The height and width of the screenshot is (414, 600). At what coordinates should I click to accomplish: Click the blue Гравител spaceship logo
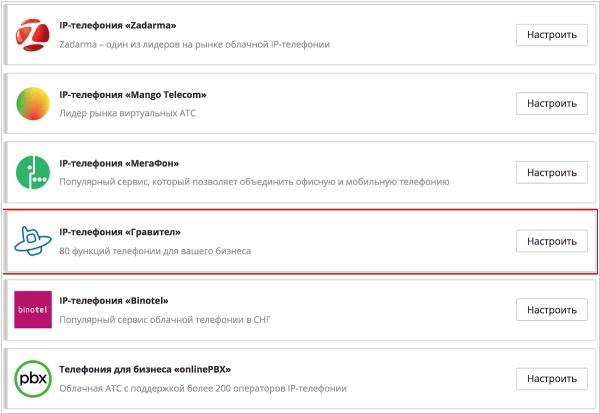[x=33, y=241]
